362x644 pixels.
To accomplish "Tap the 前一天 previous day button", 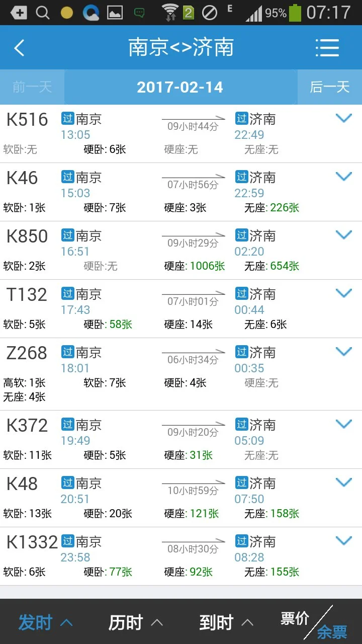I will (32, 87).
